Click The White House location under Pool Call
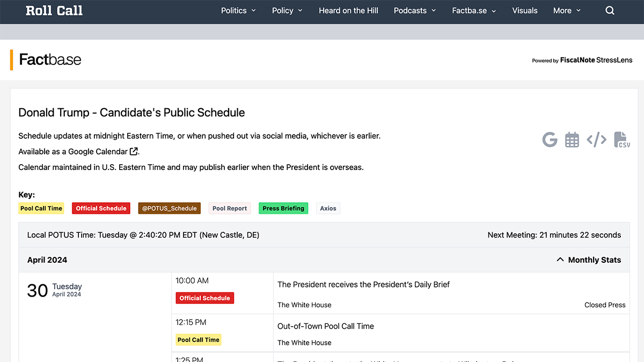 [304, 343]
